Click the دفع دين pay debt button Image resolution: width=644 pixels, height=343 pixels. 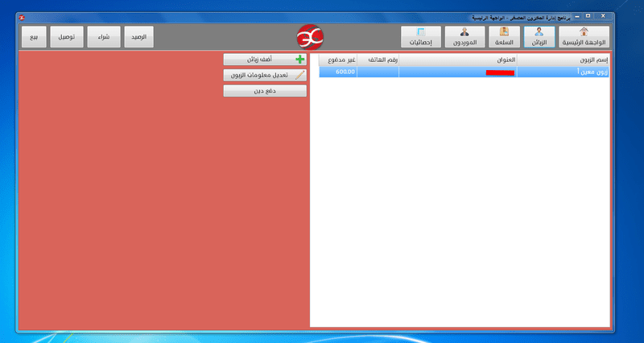point(265,91)
